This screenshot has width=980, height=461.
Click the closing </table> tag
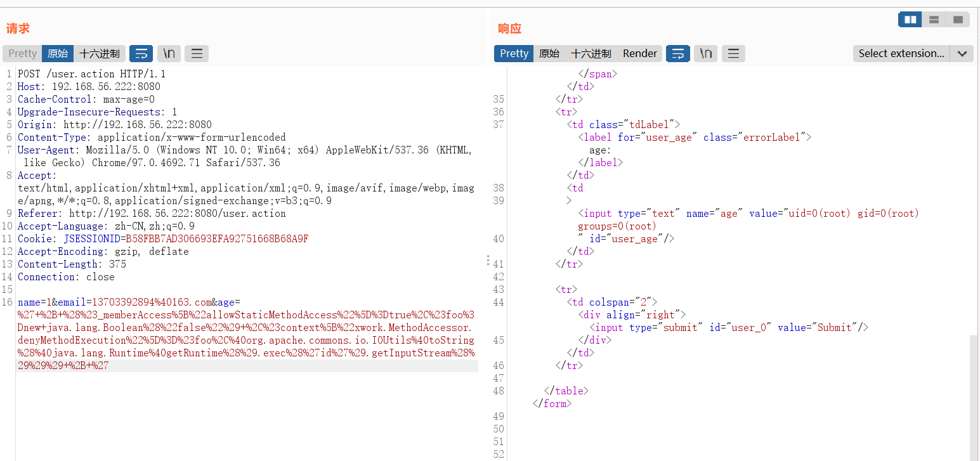[x=566, y=391]
